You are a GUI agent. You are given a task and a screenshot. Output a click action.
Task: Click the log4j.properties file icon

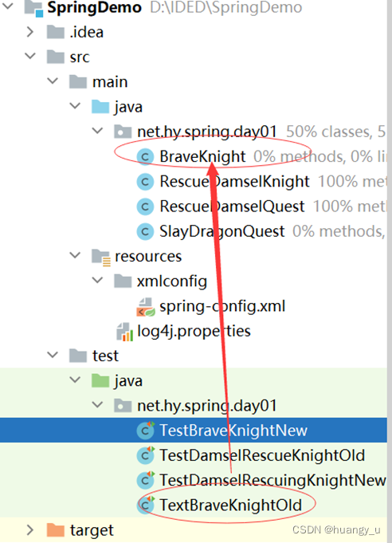[124, 332]
